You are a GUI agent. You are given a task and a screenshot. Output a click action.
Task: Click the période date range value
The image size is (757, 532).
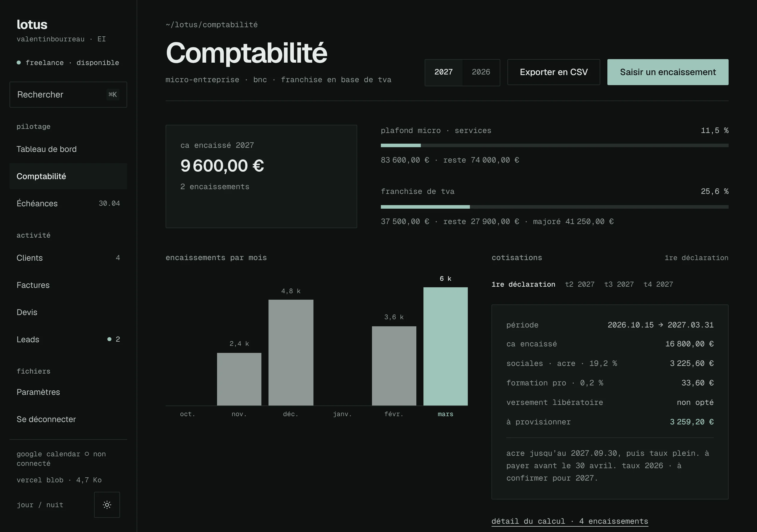(660, 325)
